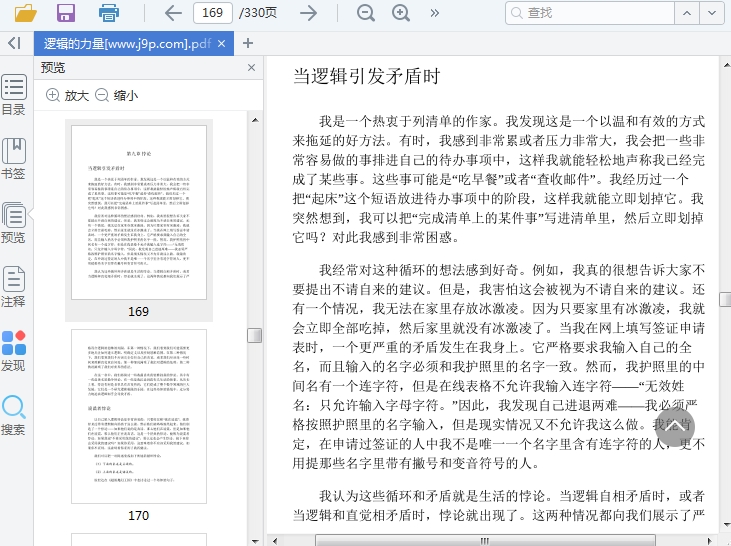Select the page 169 thumbnail
Image resolution: width=731 pixels, height=546 pixels.
click(x=139, y=212)
